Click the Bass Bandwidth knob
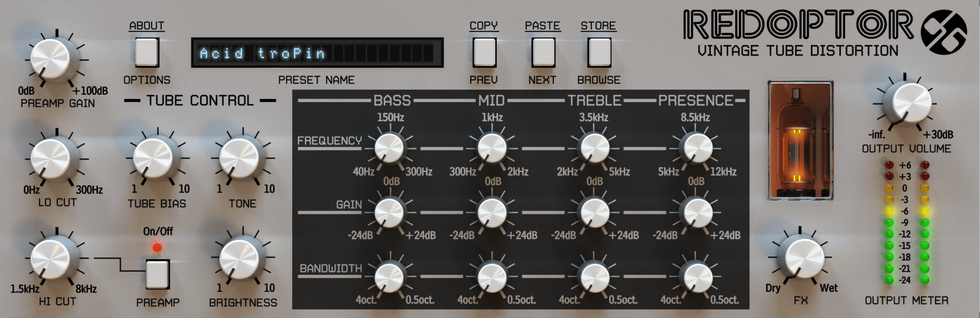The height and width of the screenshot is (318, 980). pyautogui.click(x=389, y=277)
